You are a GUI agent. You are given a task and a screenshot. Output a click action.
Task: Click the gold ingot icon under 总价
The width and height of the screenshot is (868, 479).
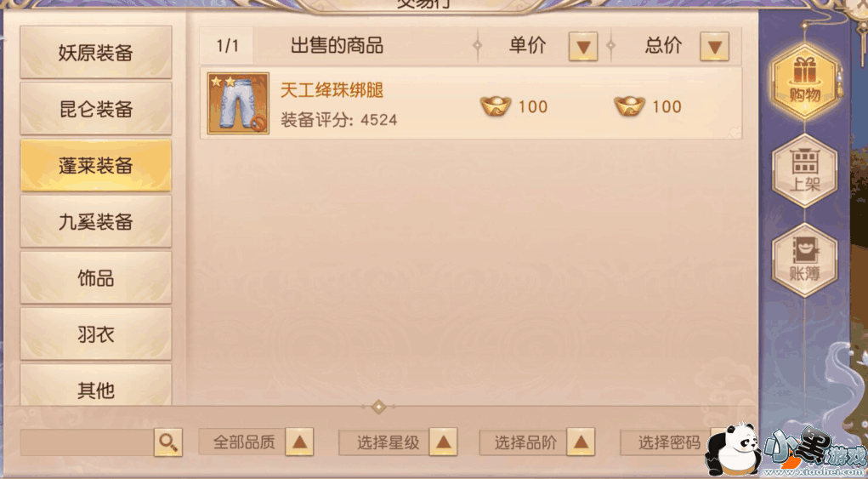(x=629, y=105)
